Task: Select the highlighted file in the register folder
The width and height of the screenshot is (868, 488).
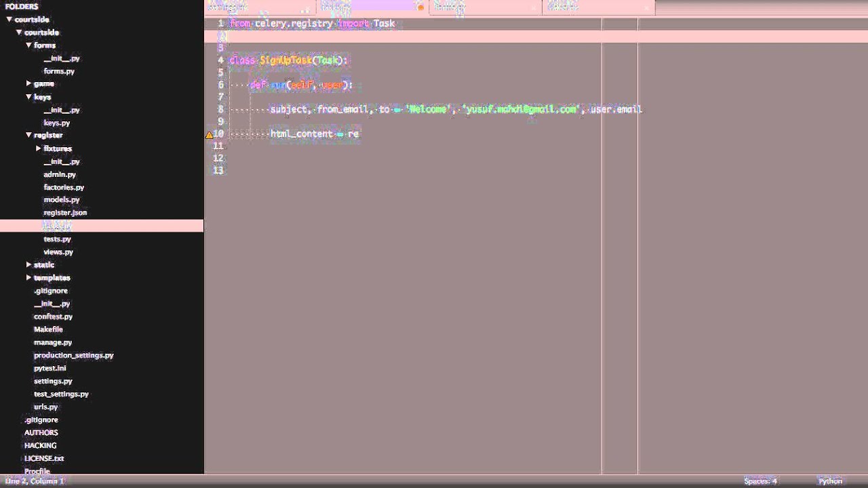Action: [102, 226]
